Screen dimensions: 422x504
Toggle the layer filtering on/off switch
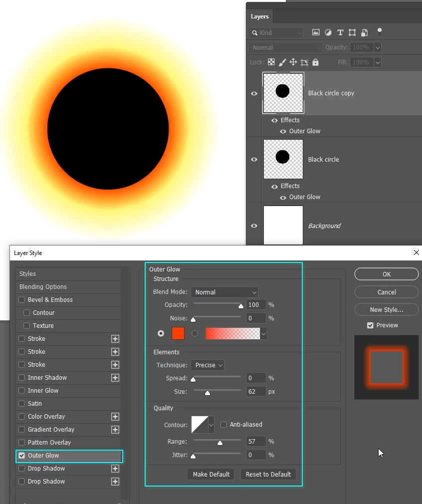pos(380,32)
